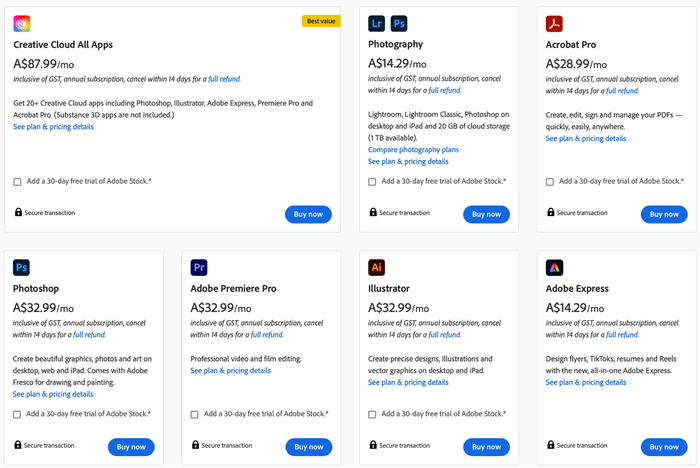Click the Best value badge
Screen dimensions: 700x468
tap(321, 21)
